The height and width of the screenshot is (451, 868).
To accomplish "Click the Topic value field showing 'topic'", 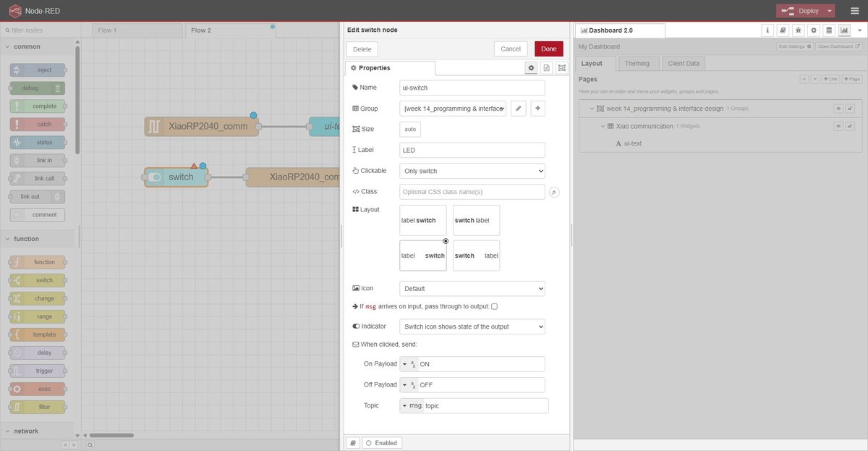I will (485, 406).
